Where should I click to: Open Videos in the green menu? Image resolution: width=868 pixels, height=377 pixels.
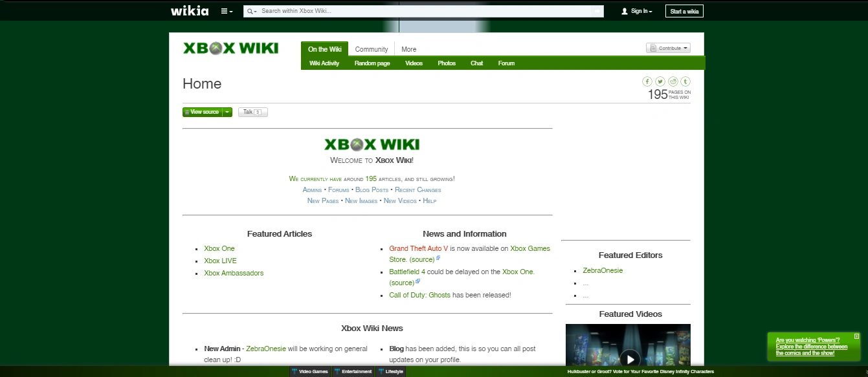coord(414,63)
